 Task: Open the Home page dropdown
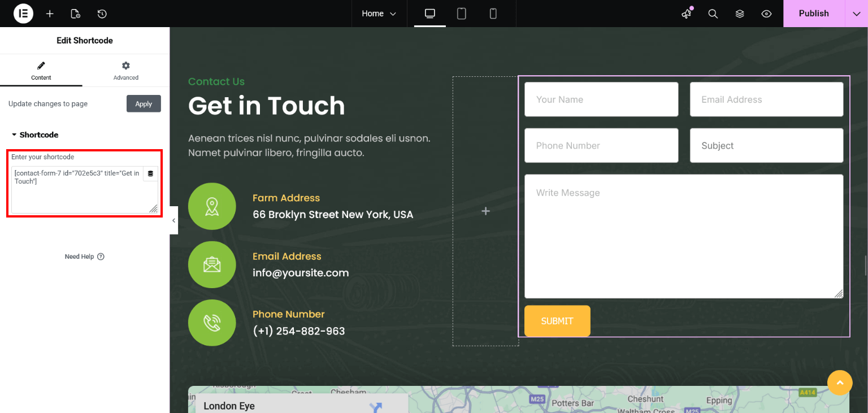coord(379,14)
